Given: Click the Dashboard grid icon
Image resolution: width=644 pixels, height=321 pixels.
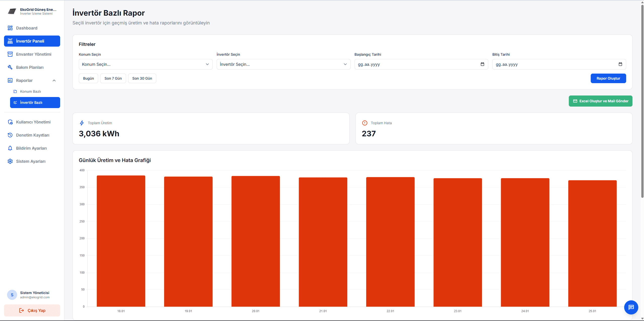Looking at the screenshot, I should pos(10,28).
